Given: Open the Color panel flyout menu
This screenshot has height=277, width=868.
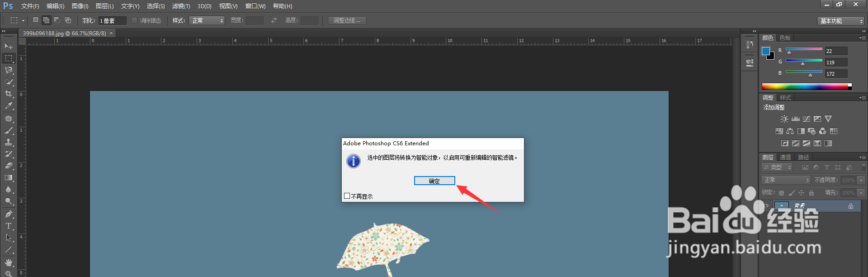Looking at the screenshot, I should coord(863,38).
